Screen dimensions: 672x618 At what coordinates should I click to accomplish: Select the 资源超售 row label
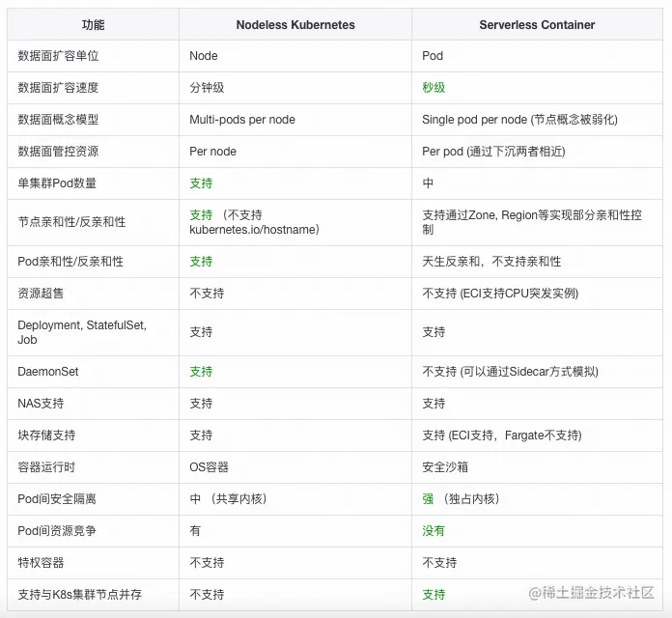pyautogui.click(x=41, y=294)
